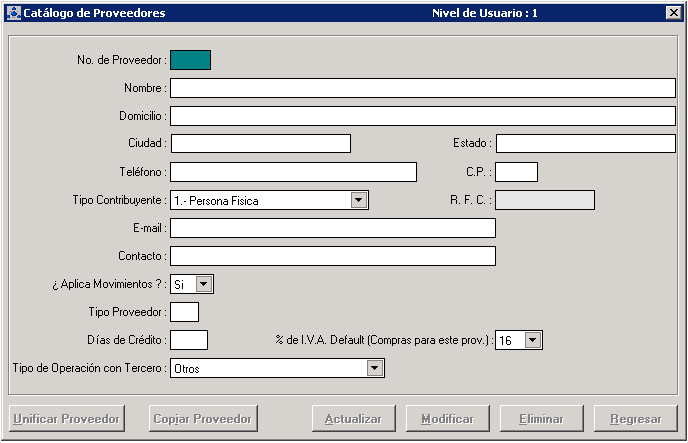688x443 pixels.
Task: Select the Contacto input field
Action: pyautogui.click(x=332, y=256)
